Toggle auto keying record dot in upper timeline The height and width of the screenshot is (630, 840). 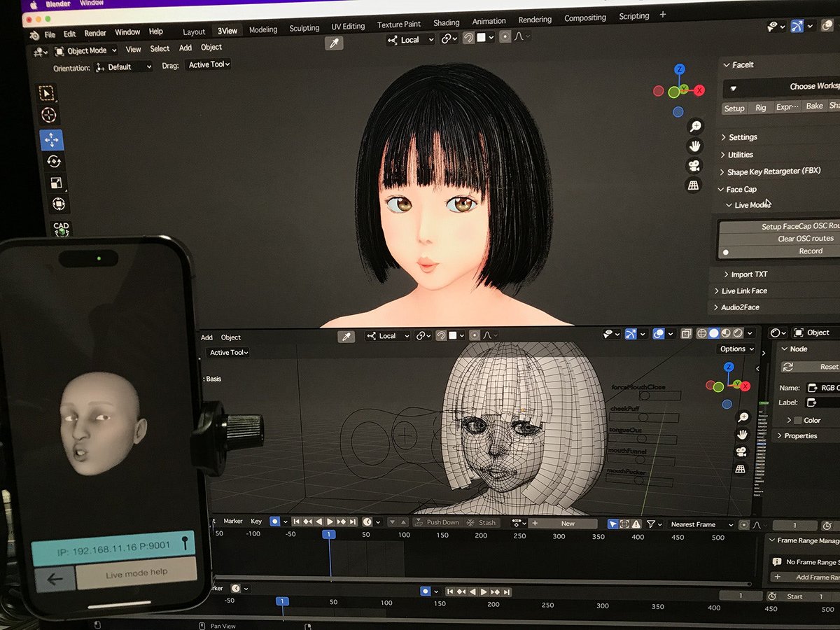click(x=274, y=521)
